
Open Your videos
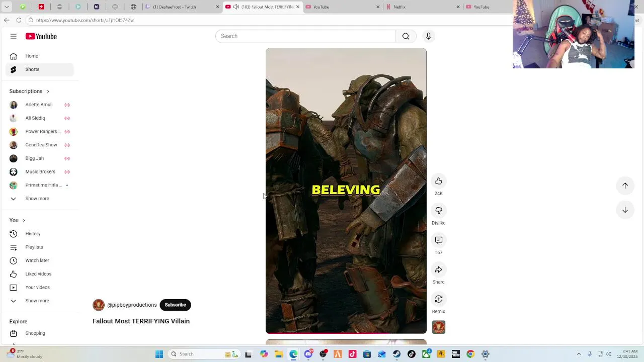point(40,288)
